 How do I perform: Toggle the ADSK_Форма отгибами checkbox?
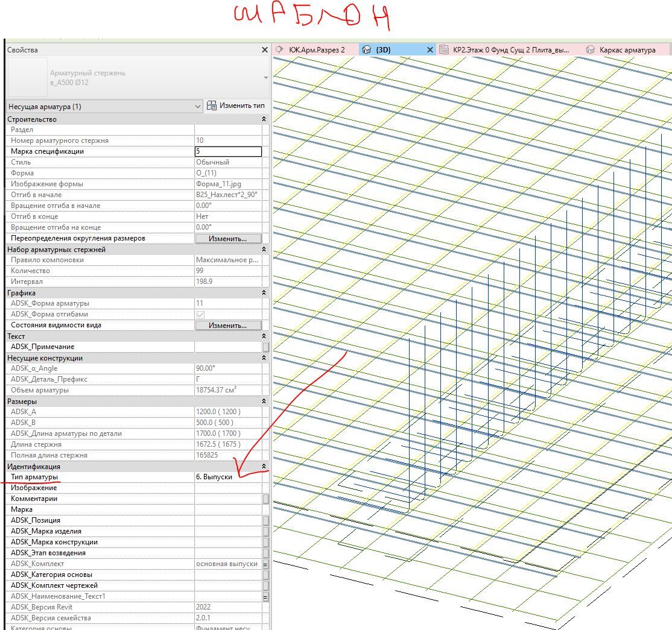(x=200, y=314)
